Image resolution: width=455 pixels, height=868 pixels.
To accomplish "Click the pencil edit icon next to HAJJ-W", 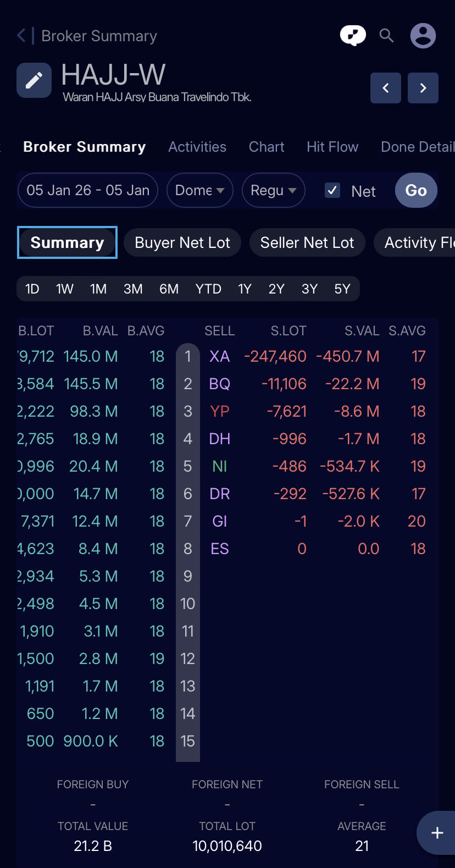I will 34,80.
